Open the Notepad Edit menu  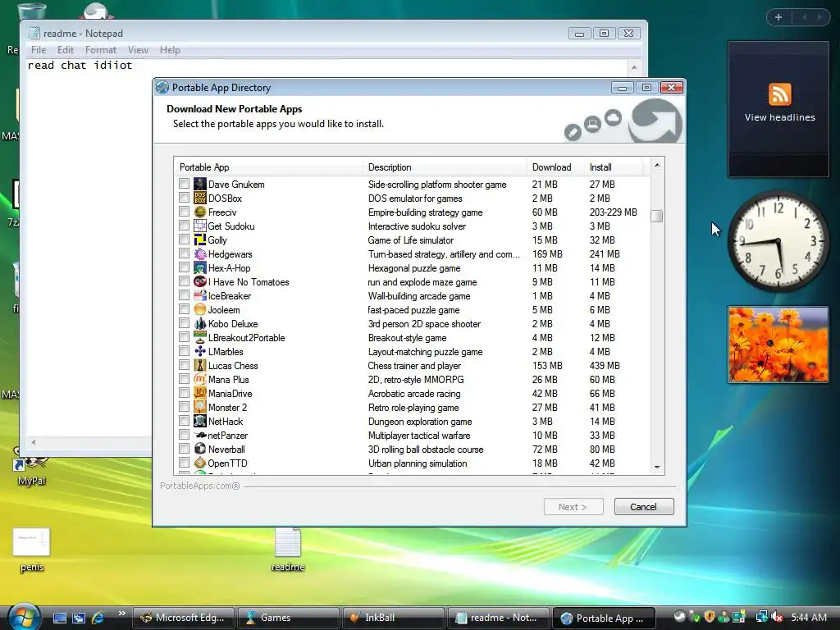66,50
